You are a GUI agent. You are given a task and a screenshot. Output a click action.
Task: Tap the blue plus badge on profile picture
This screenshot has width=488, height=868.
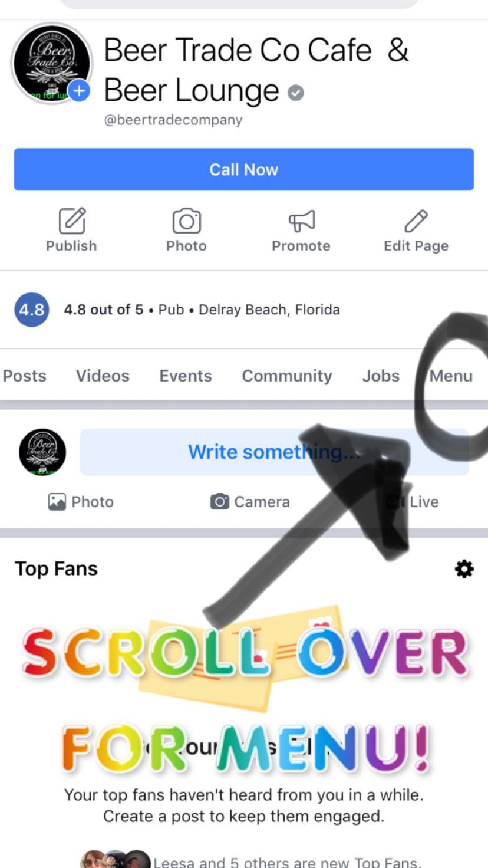pos(79,91)
